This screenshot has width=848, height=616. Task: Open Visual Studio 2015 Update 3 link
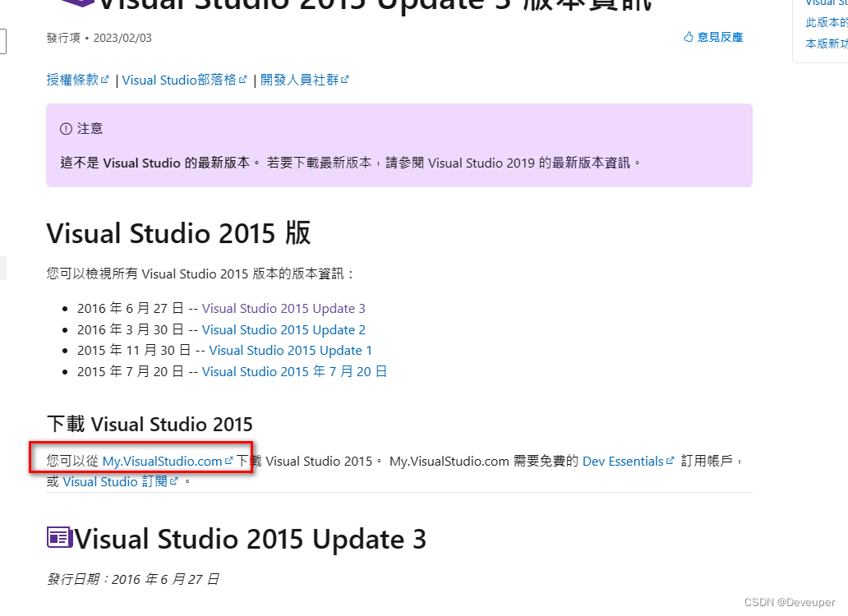pos(283,309)
